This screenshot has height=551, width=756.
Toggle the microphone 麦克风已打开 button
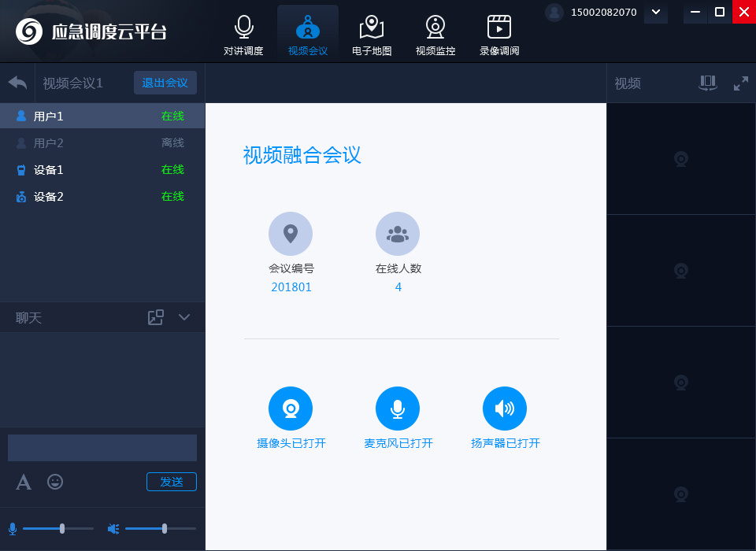[x=398, y=409]
